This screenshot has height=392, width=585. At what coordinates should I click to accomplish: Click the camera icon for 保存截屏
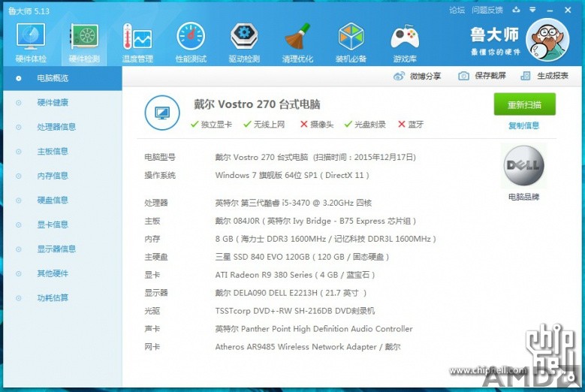coord(463,76)
